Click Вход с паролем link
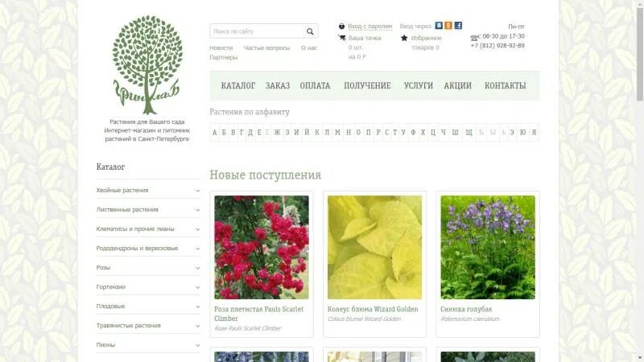 370,26
